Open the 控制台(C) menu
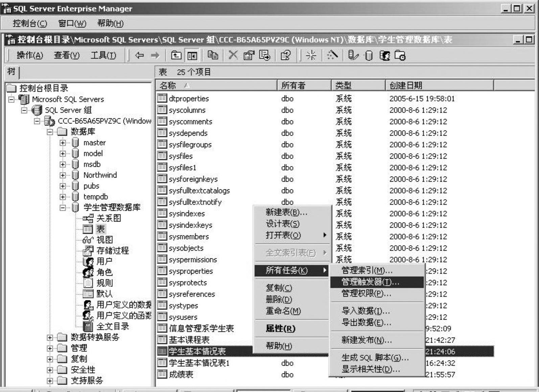The height and width of the screenshot is (392, 539). 30,23
